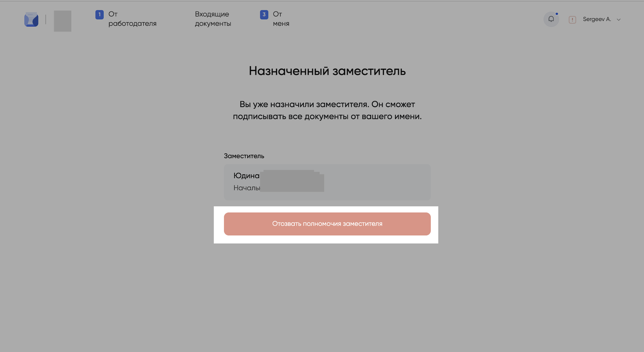Click the Заместитель field label
The width and height of the screenshot is (644, 352).
pos(244,156)
